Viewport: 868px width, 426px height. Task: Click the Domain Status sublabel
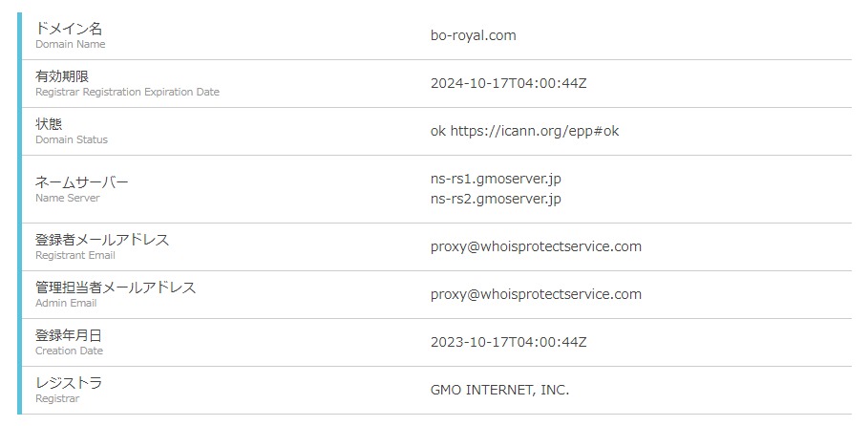[72, 140]
